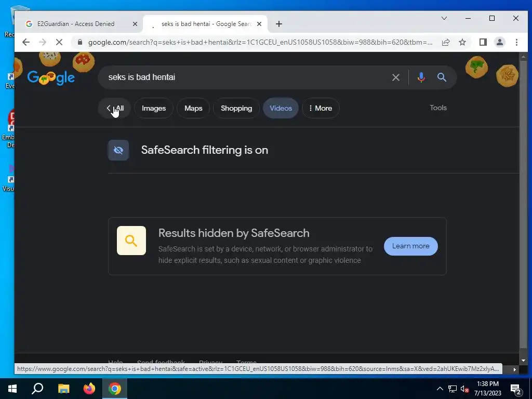Launch Firefox from the taskbar

(89, 389)
